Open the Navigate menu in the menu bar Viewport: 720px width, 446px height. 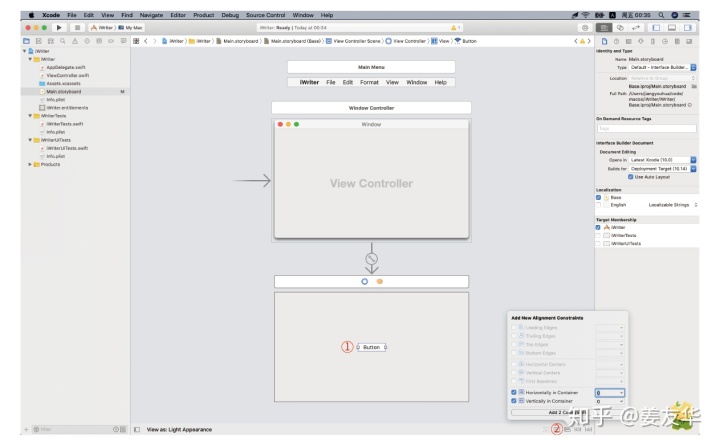point(151,15)
